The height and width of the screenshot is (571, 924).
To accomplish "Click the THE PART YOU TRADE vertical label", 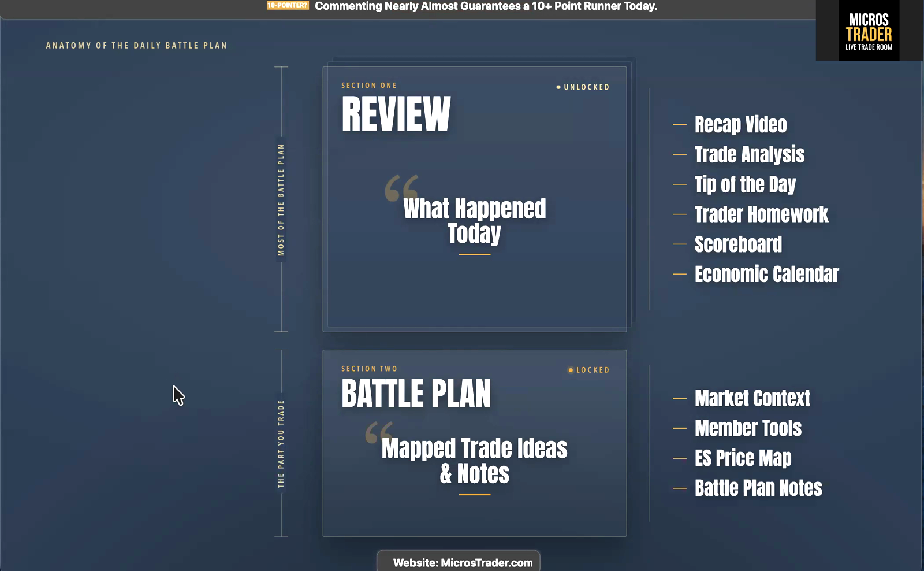I will point(281,444).
